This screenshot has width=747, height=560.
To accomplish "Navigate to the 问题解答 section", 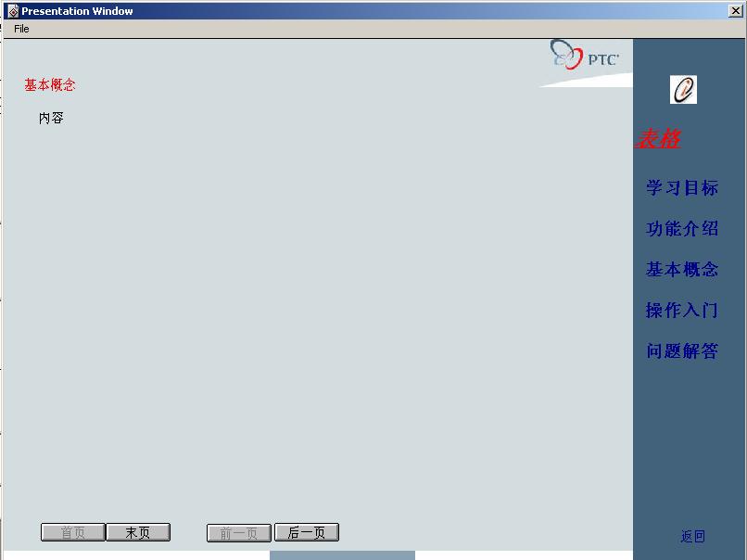I will [x=682, y=351].
